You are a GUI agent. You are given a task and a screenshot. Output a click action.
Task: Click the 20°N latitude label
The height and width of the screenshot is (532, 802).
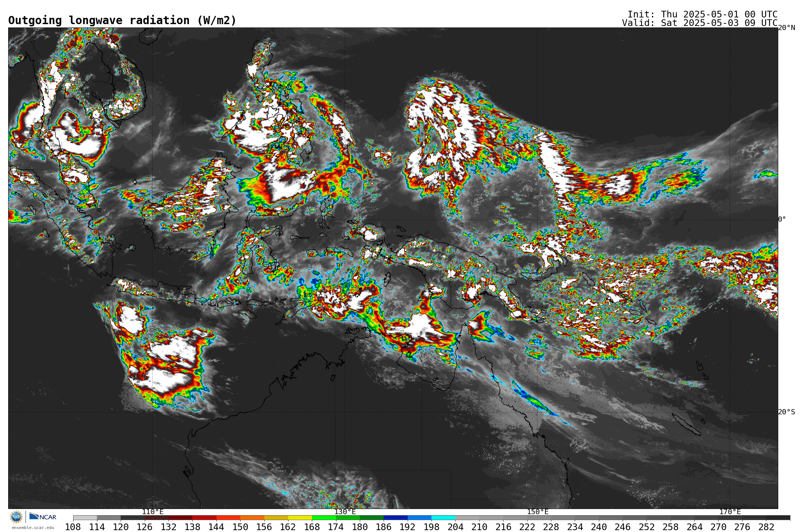point(786,28)
